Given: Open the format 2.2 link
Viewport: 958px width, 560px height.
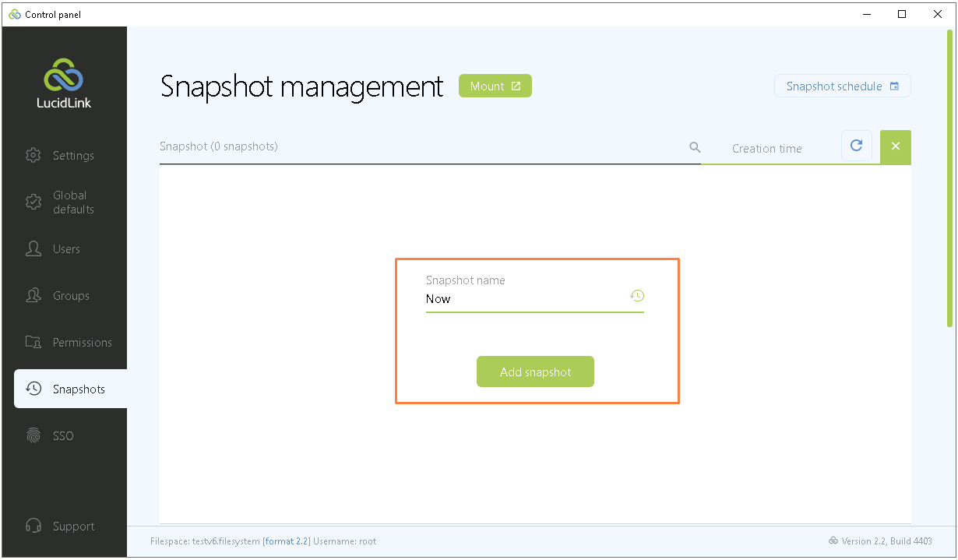Looking at the screenshot, I should (287, 541).
